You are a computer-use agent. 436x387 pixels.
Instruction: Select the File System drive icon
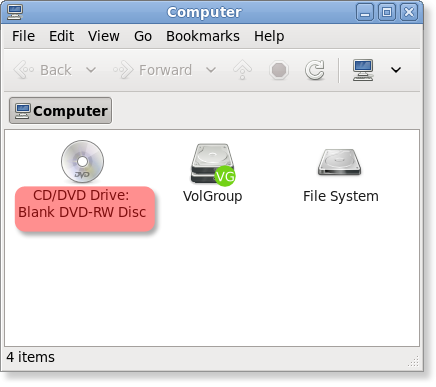pos(339,162)
